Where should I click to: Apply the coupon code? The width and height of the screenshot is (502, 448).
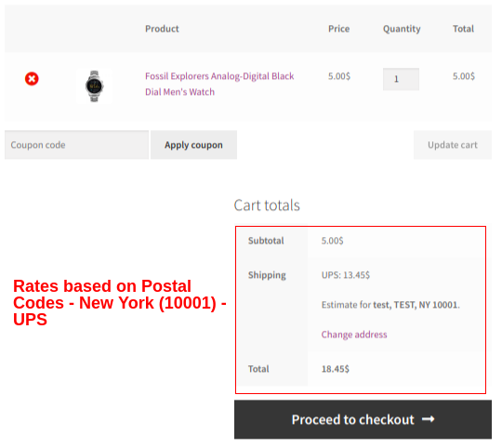(x=193, y=145)
